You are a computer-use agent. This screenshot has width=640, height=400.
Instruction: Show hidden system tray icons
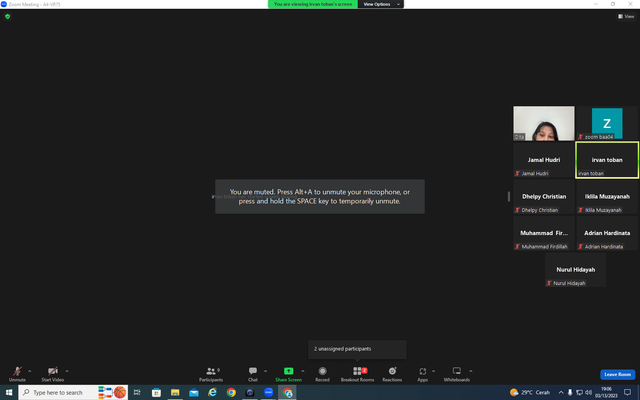pos(561,393)
